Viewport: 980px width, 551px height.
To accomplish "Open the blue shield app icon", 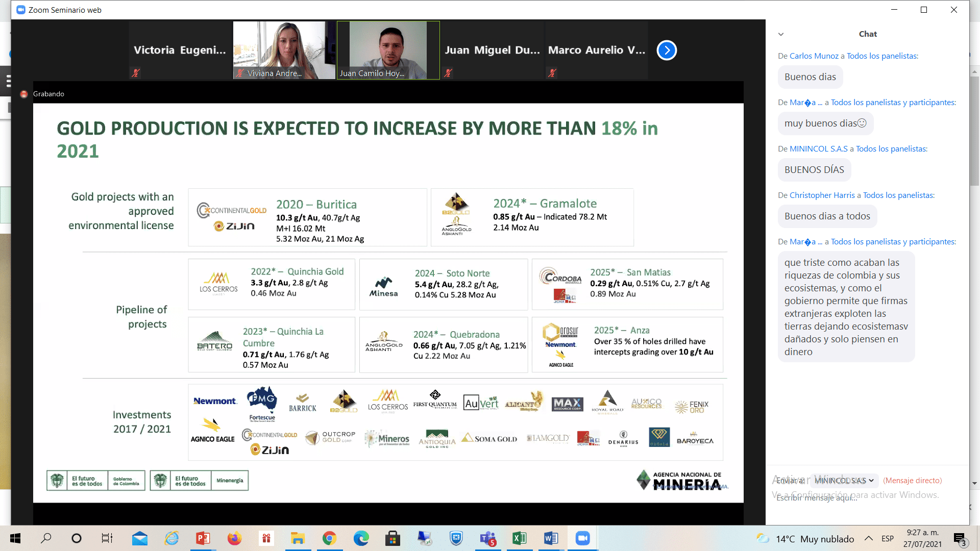I will point(456,538).
